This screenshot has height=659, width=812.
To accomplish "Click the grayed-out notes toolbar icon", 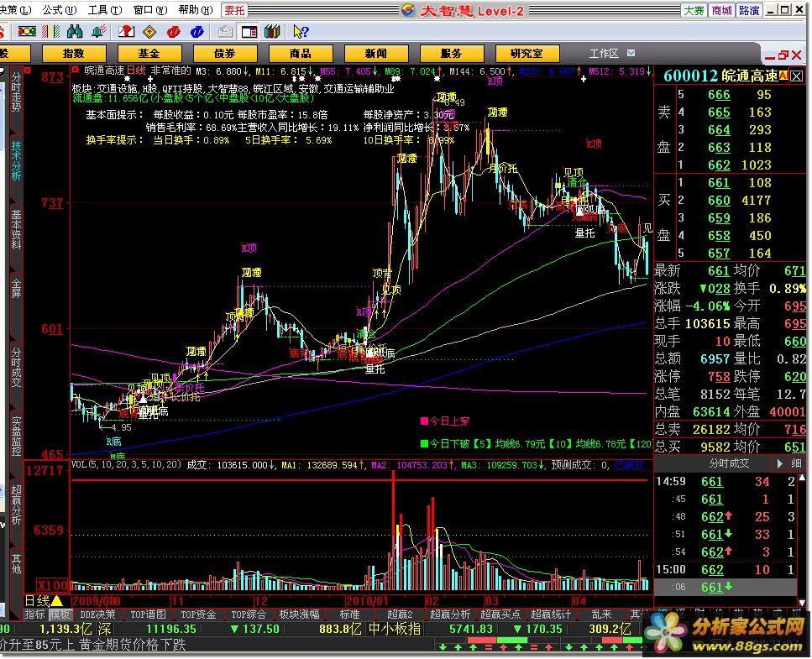I will point(225,32).
